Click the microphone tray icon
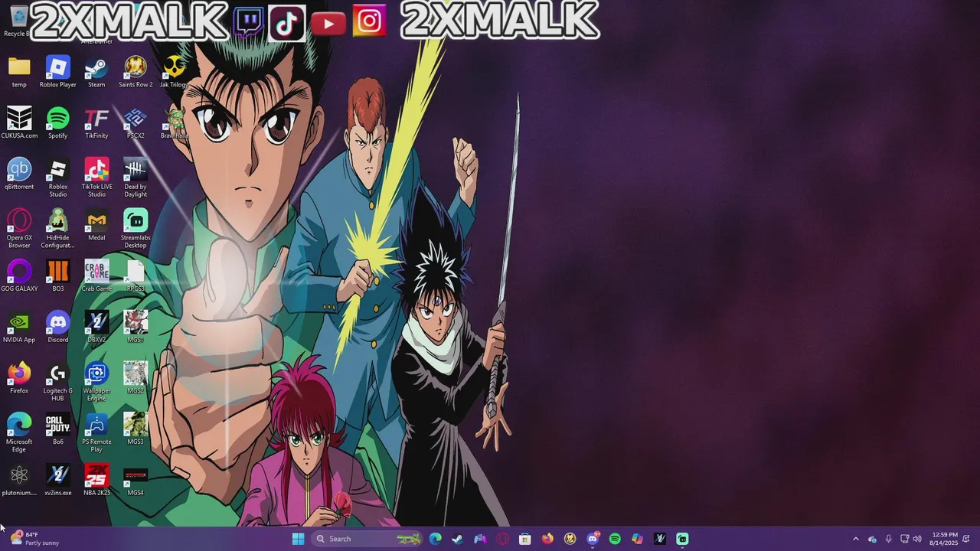The height and width of the screenshot is (551, 980). point(888,539)
